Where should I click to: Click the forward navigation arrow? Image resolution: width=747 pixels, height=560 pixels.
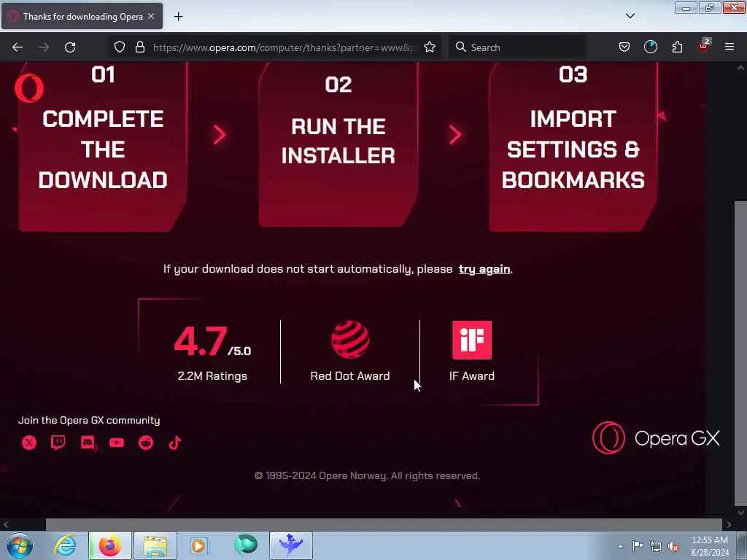[x=44, y=47]
